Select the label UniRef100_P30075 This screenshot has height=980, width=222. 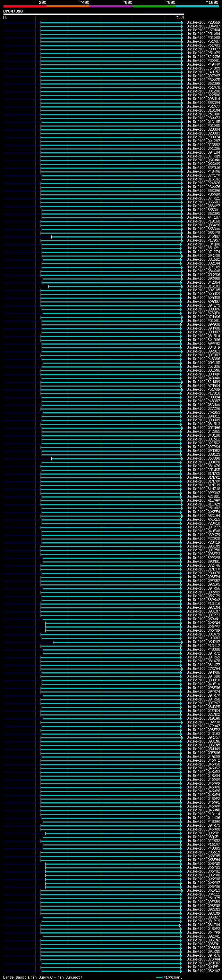tap(203, 80)
